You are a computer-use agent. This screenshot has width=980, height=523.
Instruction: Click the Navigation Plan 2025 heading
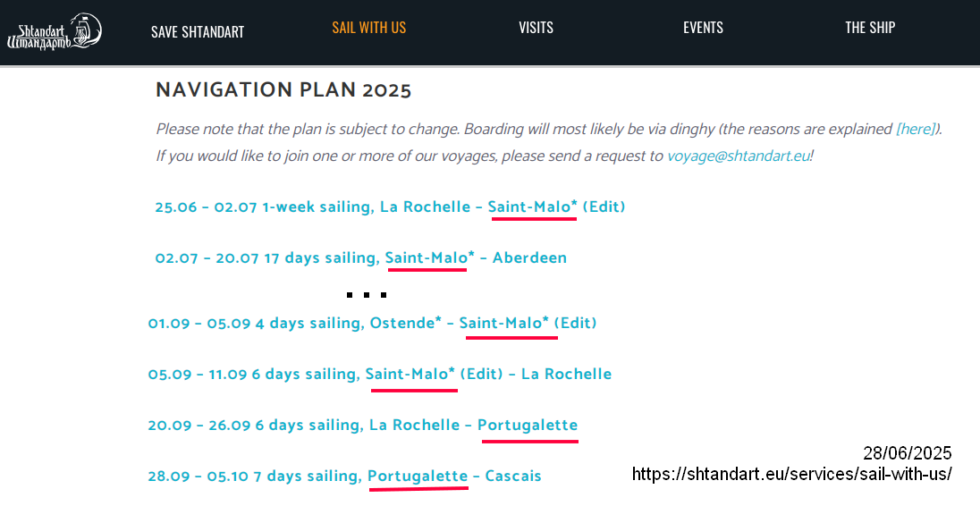283,90
